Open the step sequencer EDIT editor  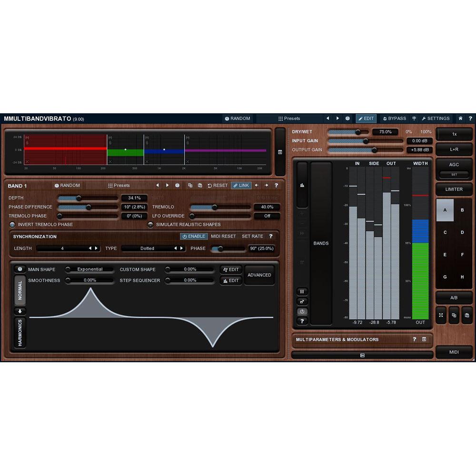pos(231,281)
